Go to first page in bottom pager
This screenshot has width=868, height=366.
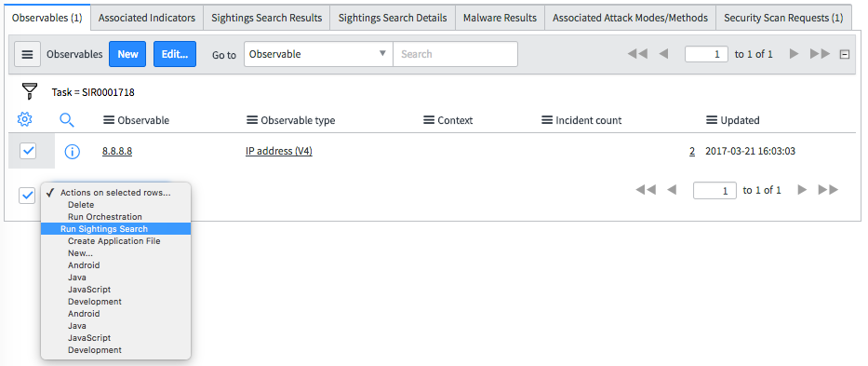(646, 190)
